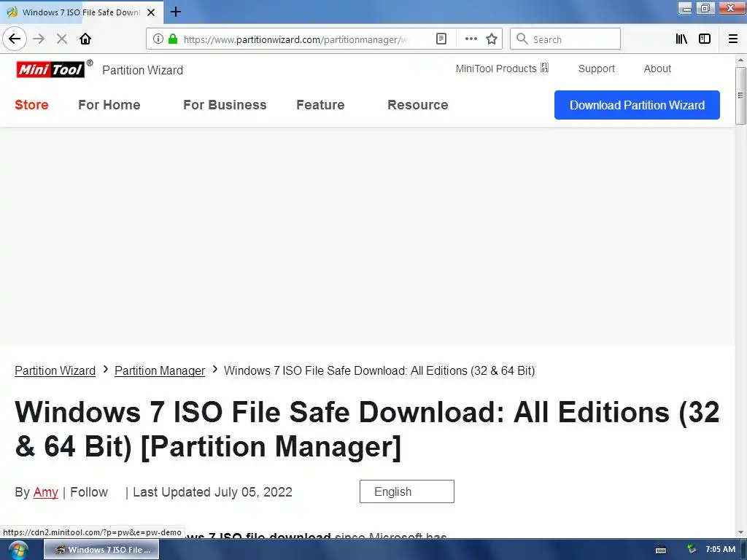Open MiniTool Products menu
This screenshot has height=560, width=747.
click(496, 69)
